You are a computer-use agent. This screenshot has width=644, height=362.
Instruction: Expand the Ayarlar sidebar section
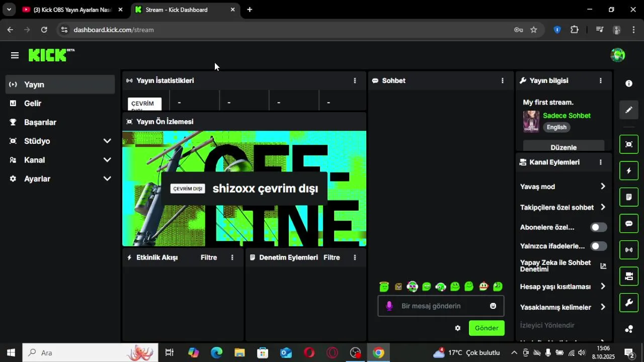[60, 179]
